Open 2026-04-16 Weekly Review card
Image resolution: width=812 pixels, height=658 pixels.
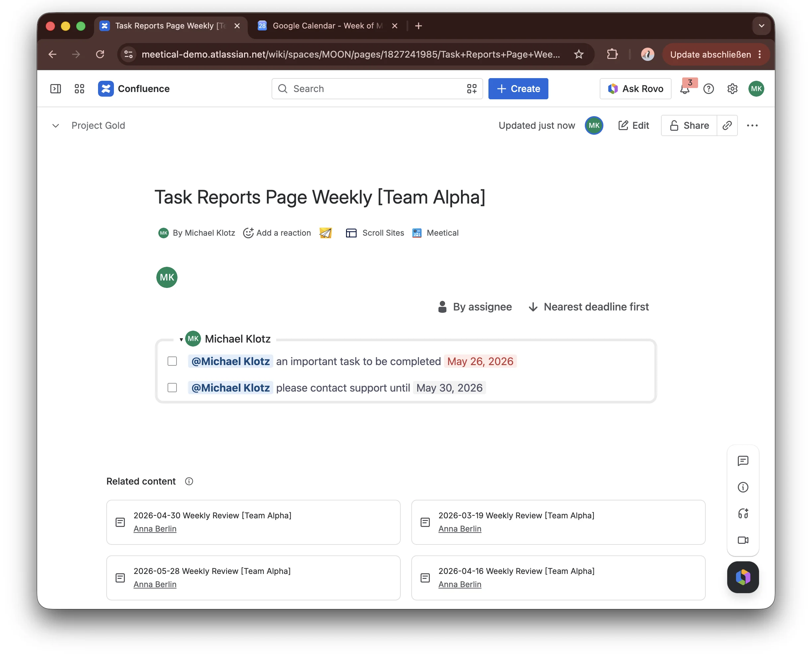tap(558, 578)
